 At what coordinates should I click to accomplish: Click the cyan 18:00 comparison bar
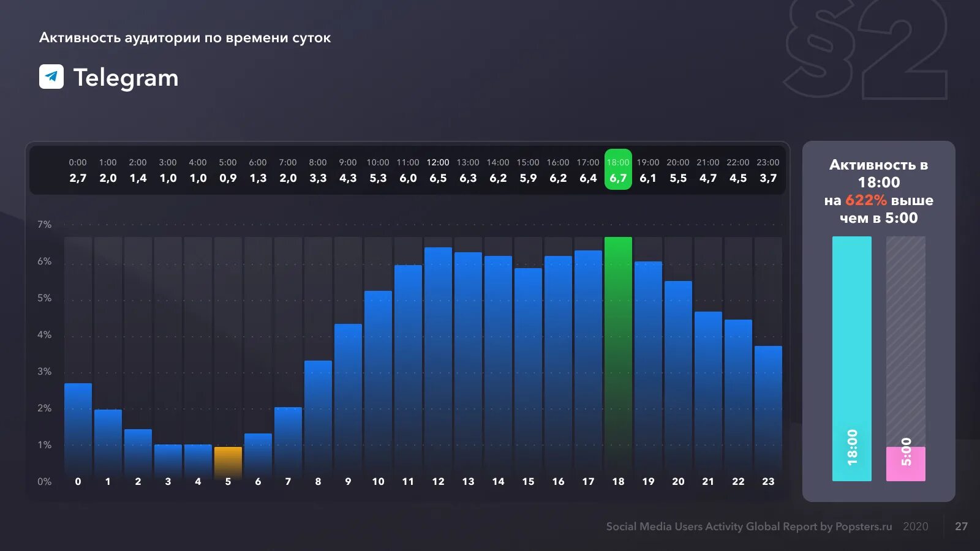point(851,359)
